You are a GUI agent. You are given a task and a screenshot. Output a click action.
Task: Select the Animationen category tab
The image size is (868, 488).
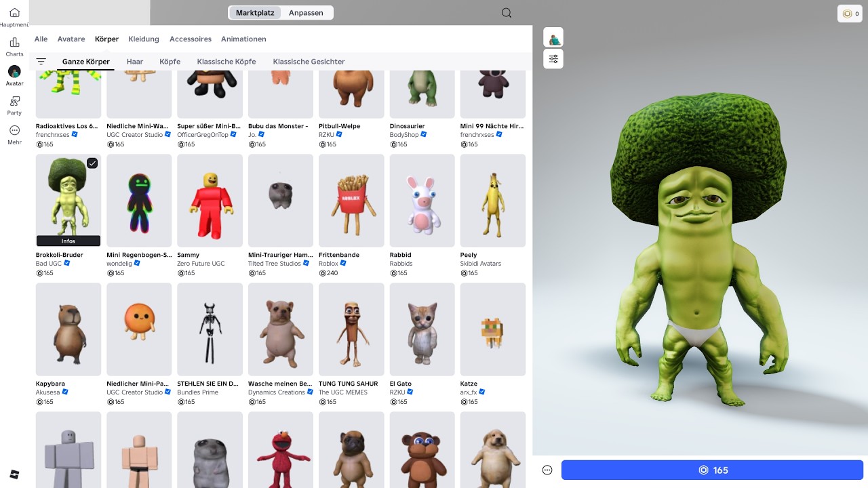pos(243,39)
